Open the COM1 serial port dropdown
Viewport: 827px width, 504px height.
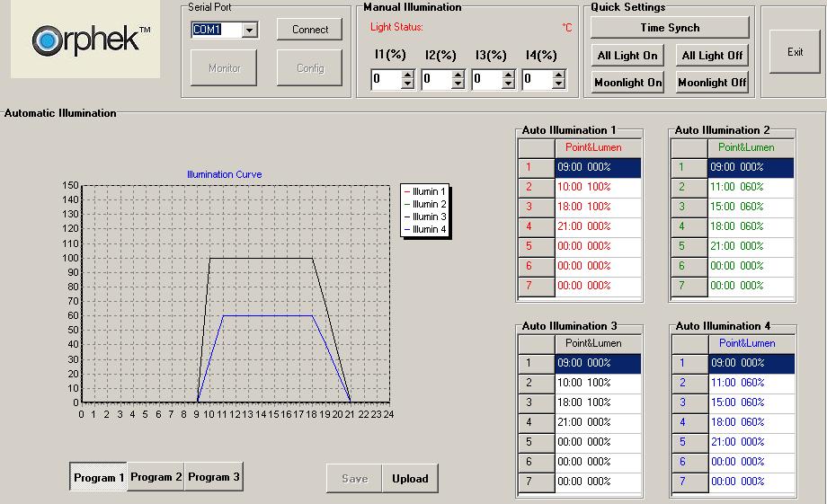(x=250, y=30)
